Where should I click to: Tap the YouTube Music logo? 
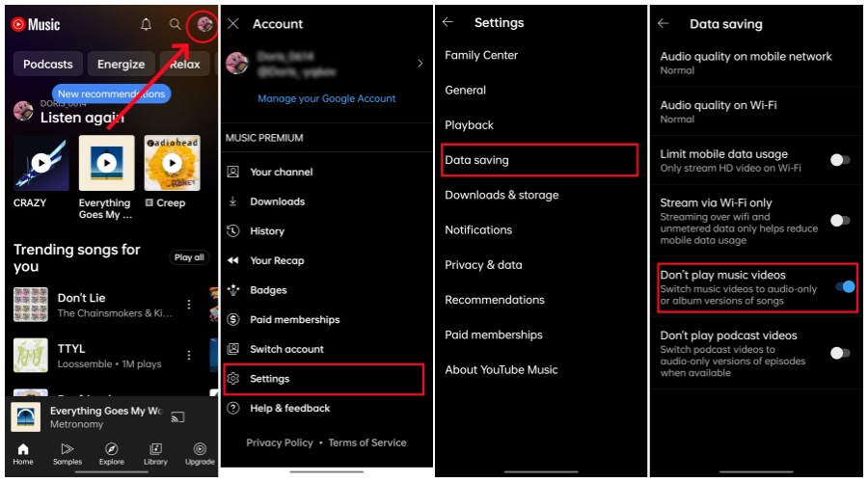(x=36, y=24)
